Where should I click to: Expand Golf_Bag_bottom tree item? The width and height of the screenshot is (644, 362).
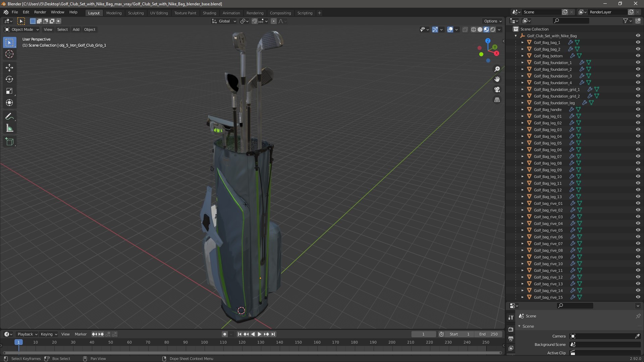coord(522,56)
